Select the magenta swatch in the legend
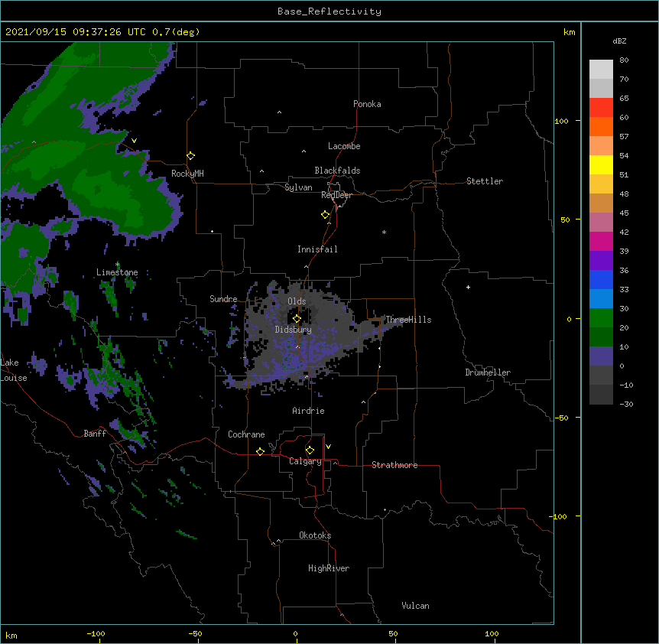 tap(601, 241)
